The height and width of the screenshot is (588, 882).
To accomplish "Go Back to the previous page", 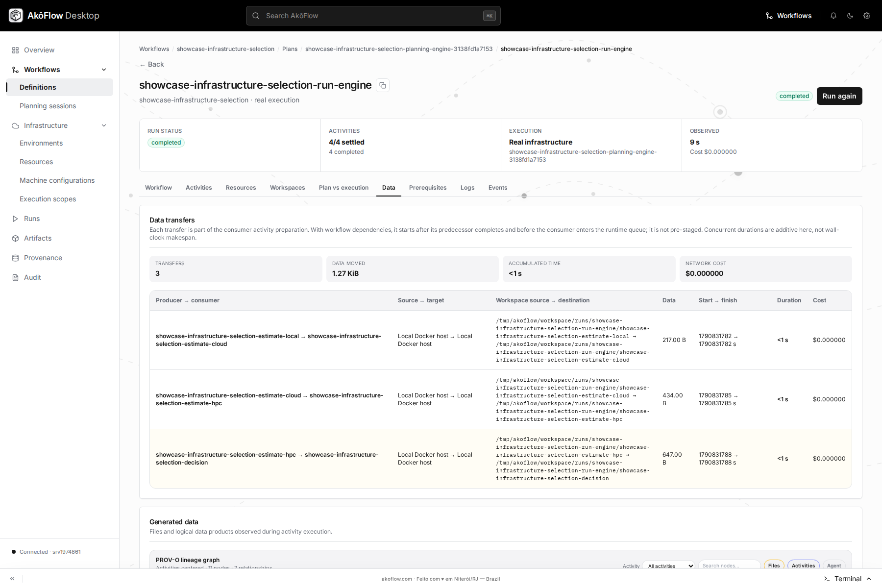I will [x=151, y=64].
